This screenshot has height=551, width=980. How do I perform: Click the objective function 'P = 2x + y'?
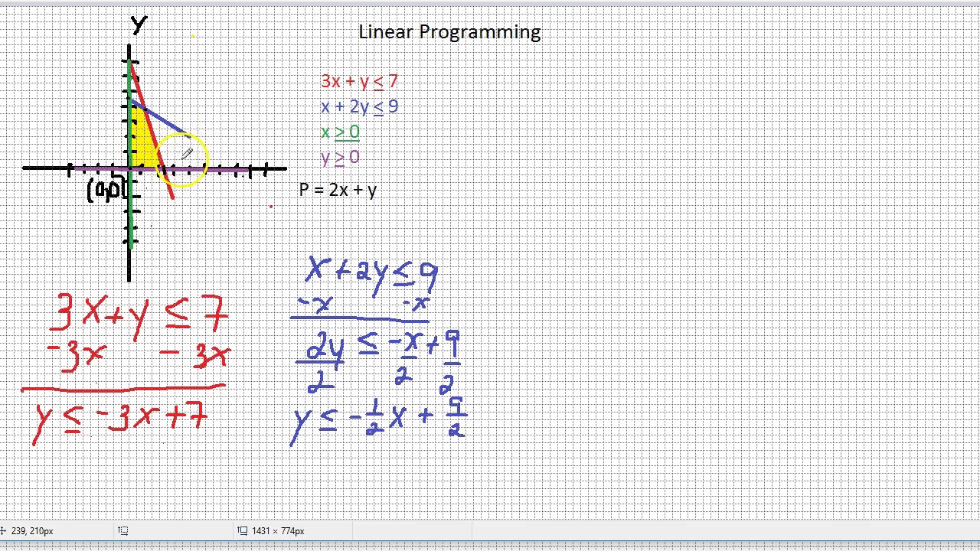pyautogui.click(x=338, y=190)
